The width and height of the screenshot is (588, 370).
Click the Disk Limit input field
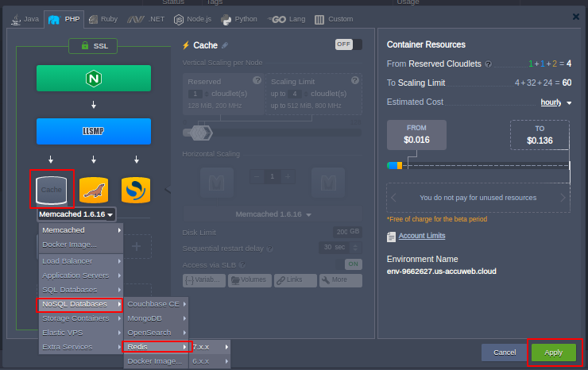point(346,231)
